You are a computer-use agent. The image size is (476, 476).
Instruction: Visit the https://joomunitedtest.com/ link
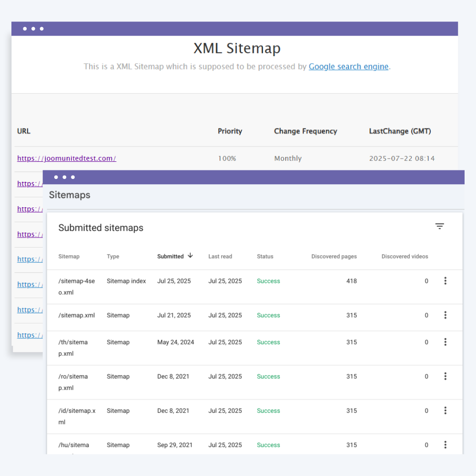coord(66,158)
